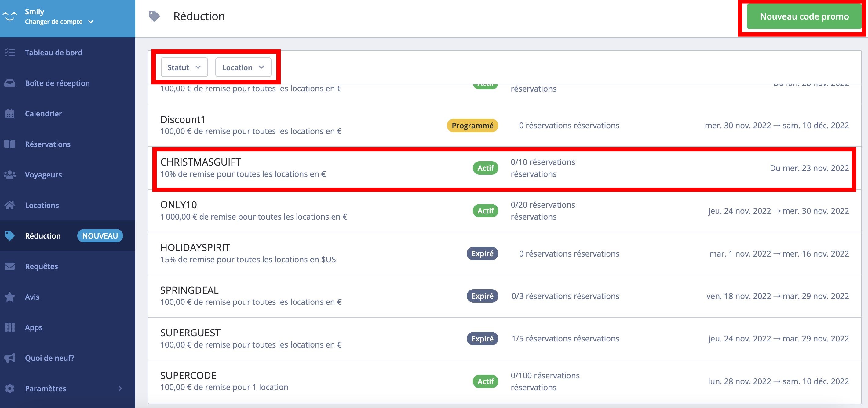Click the Avis star icon
Screen dimensions: 868x408
tap(10, 297)
